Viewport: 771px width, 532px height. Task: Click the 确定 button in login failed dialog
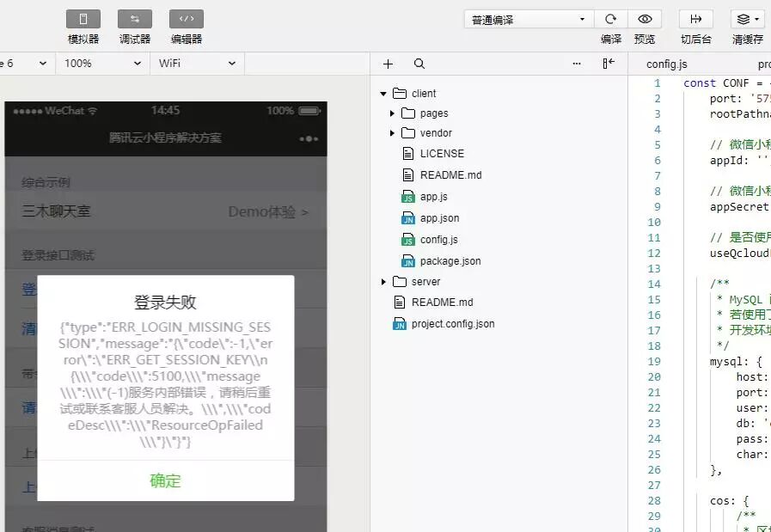click(x=166, y=480)
